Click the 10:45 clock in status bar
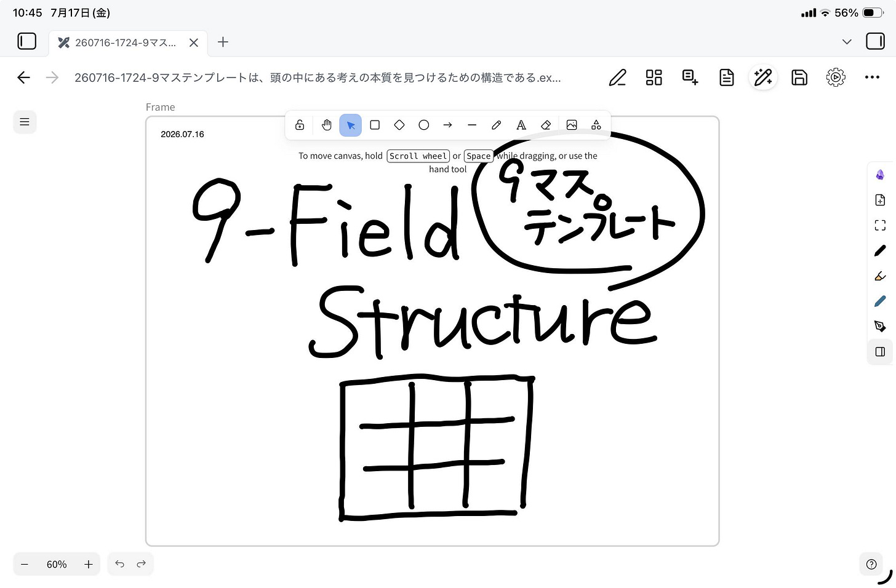The width and height of the screenshot is (896, 588). point(28,13)
